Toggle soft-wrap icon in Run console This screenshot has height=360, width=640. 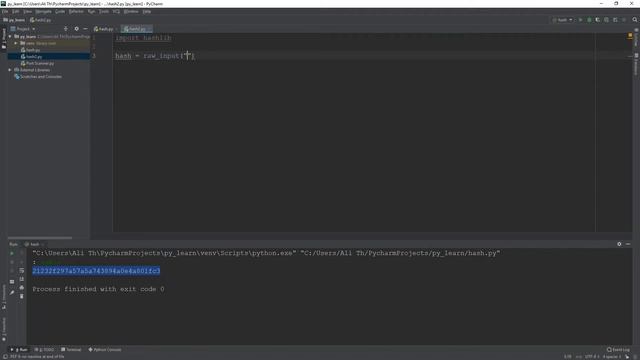22,271
